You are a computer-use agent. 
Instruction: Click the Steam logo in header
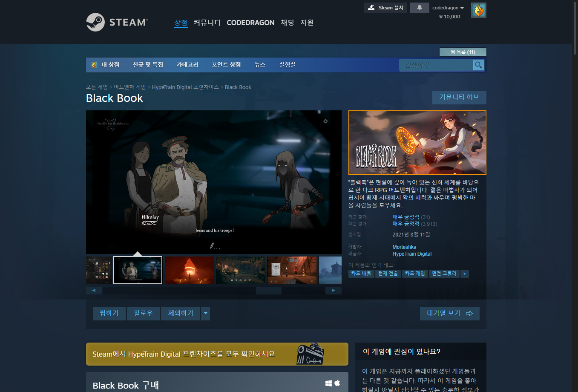(x=117, y=22)
